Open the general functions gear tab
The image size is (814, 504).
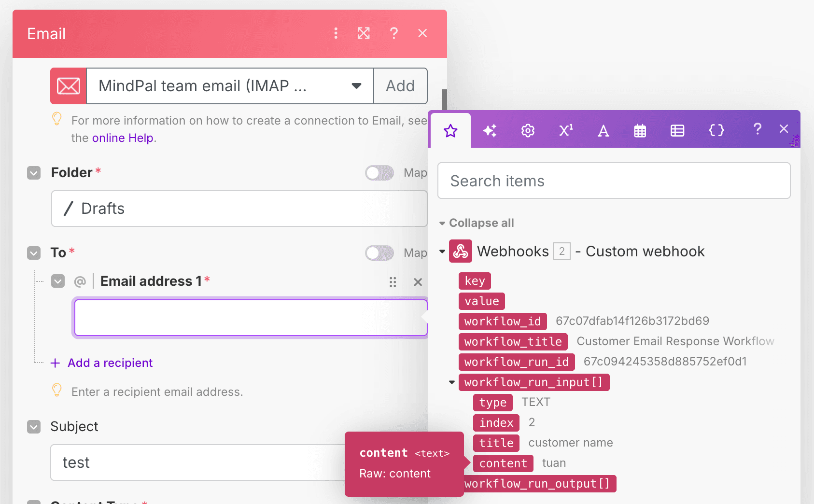pyautogui.click(x=528, y=130)
